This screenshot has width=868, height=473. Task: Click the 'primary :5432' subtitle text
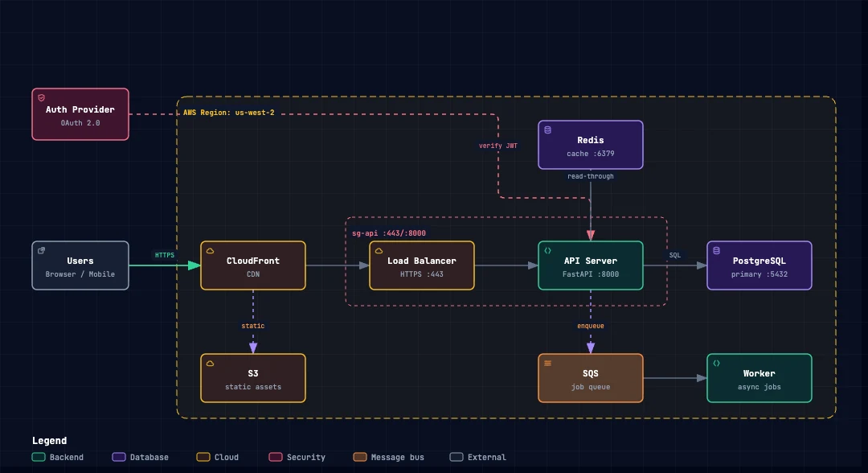point(759,274)
